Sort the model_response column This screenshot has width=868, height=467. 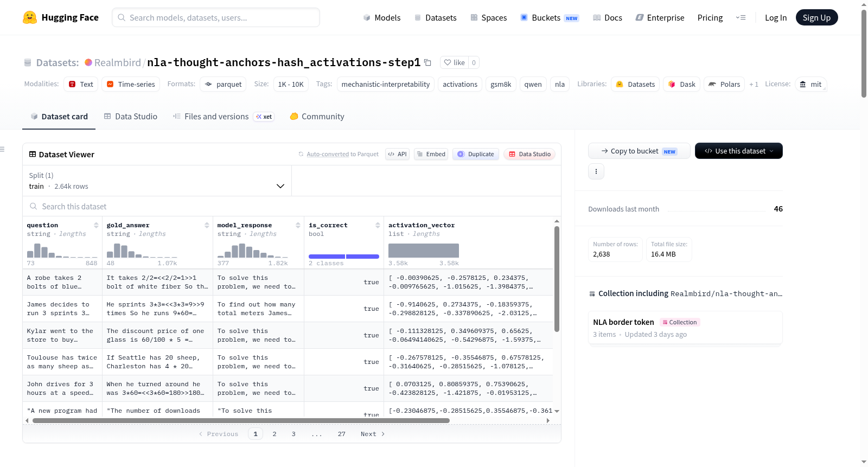298,225
